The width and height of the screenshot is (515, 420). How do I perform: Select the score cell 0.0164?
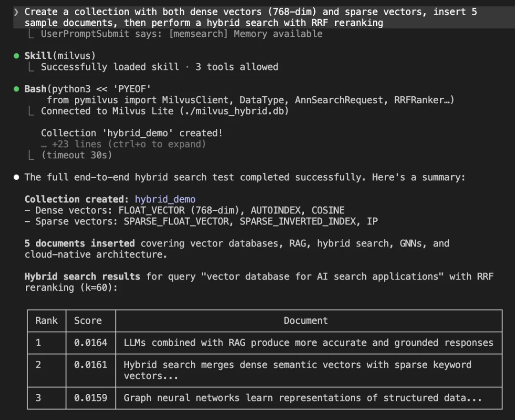pos(91,343)
